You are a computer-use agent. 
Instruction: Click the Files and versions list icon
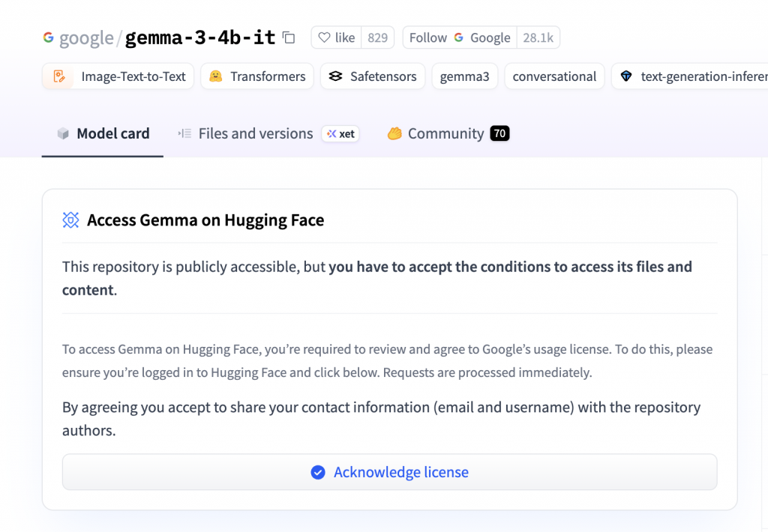[x=184, y=133]
